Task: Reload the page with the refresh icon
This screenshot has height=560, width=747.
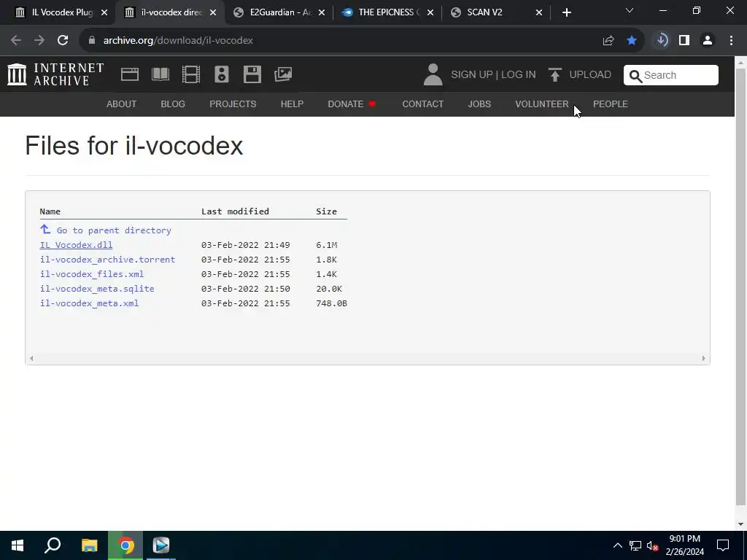Action: click(63, 41)
